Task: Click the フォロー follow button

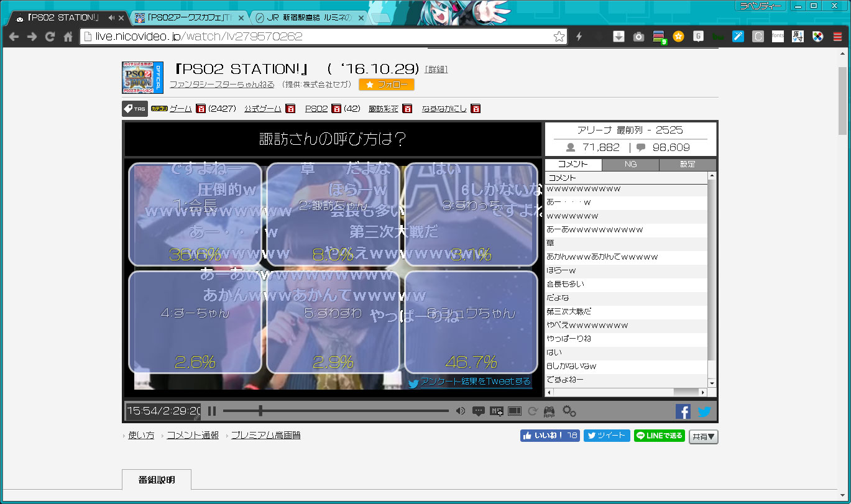Action: pos(387,85)
